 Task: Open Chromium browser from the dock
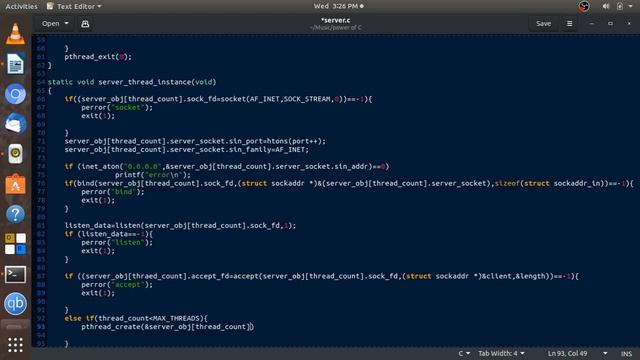tap(15, 94)
